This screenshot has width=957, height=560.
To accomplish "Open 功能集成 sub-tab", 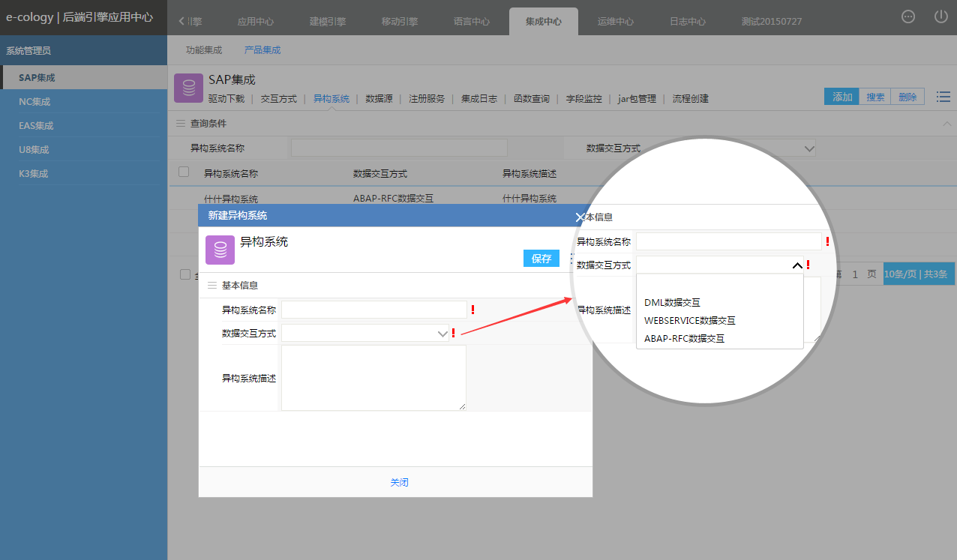I will (204, 50).
